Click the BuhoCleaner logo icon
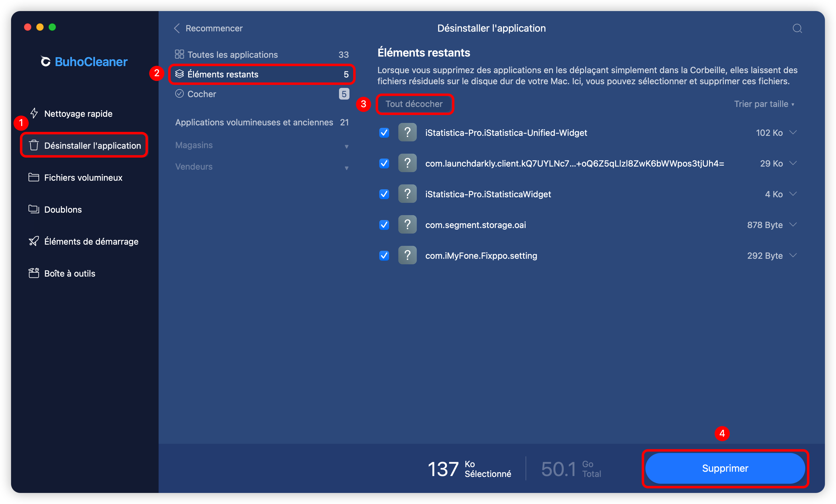Viewport: 836px width, 504px height. click(45, 61)
